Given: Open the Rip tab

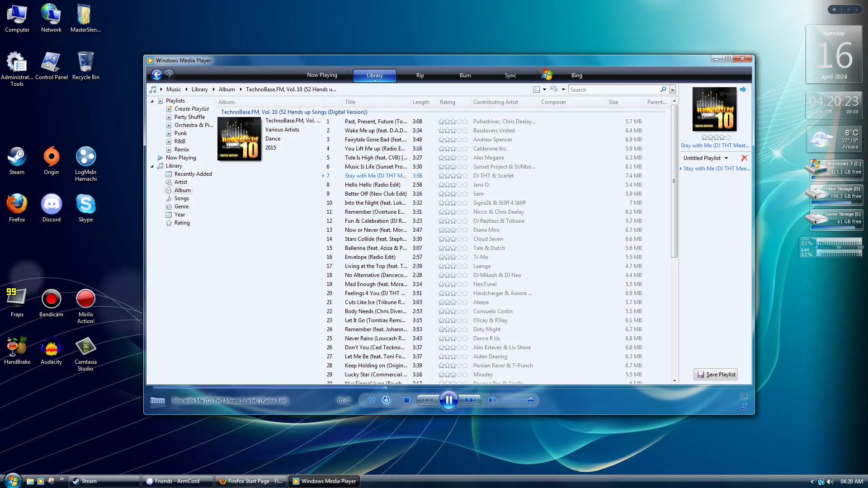Looking at the screenshot, I should point(420,75).
